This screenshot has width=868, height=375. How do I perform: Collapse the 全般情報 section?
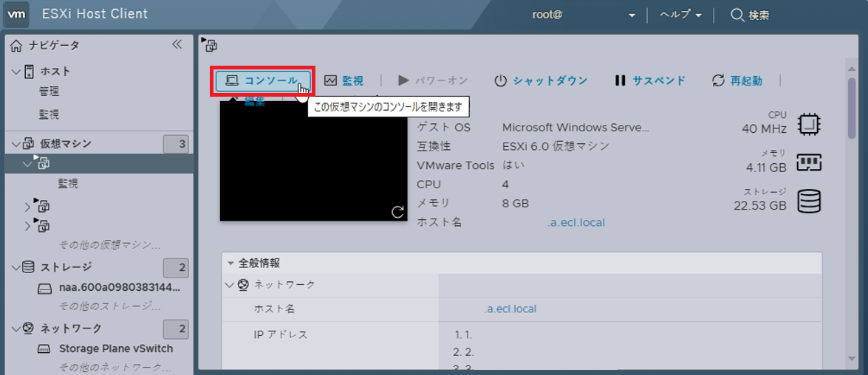[x=230, y=264]
